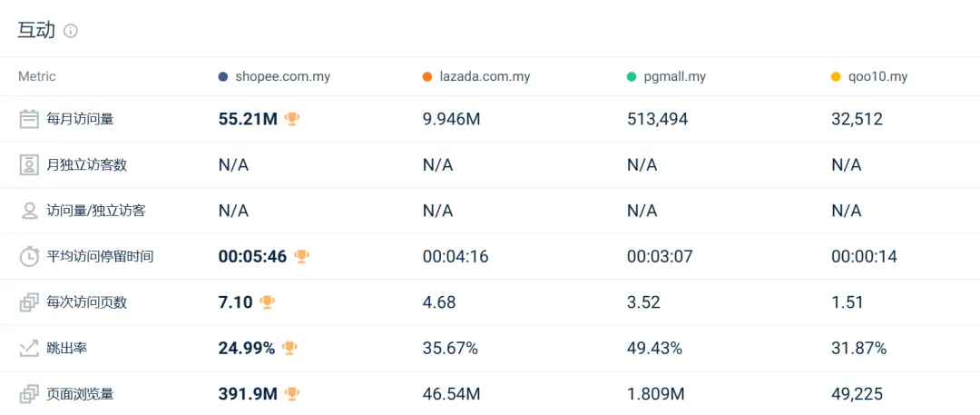This screenshot has width=980, height=415.
Task: Click the 49,225 page views value
Action: [857, 394]
